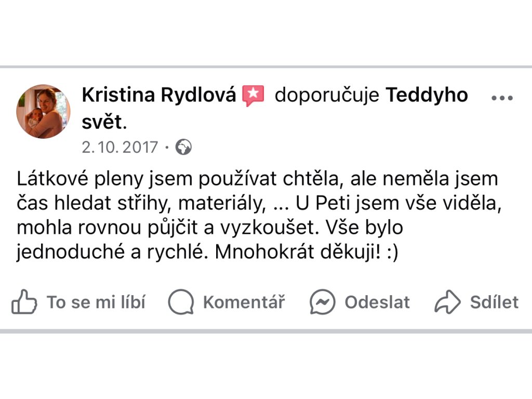Click the thumbs-up like icon
532x399 pixels.
(24, 302)
